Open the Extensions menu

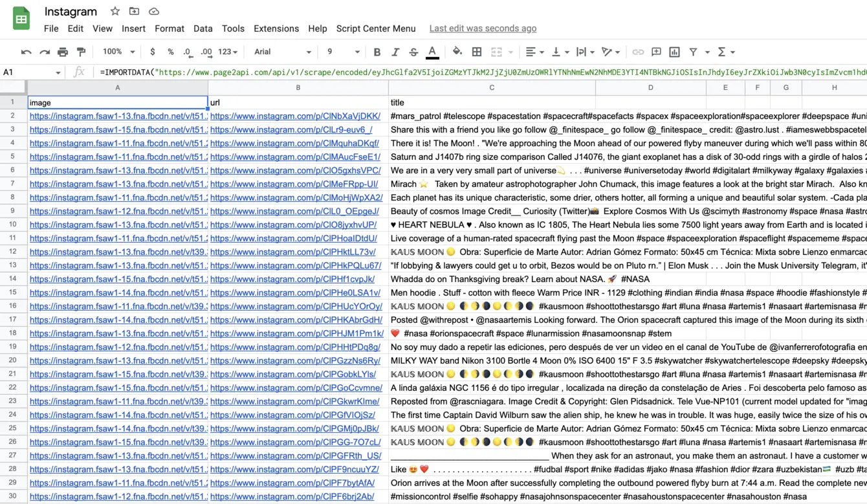tap(276, 28)
